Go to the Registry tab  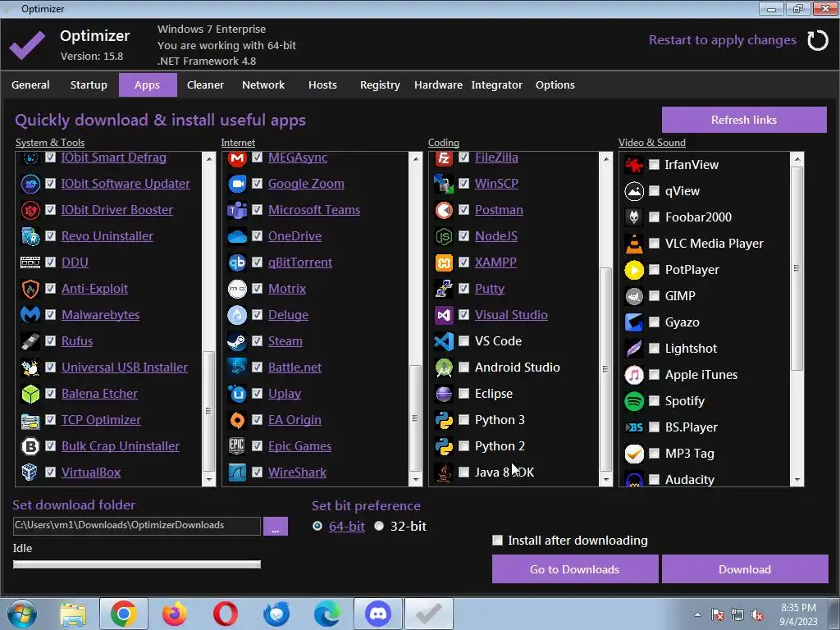pos(380,85)
